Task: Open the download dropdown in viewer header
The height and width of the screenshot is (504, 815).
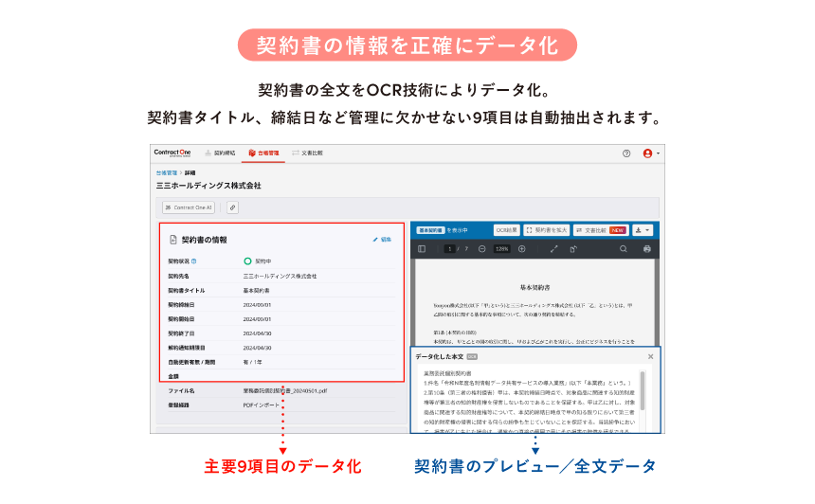Action: click(643, 230)
